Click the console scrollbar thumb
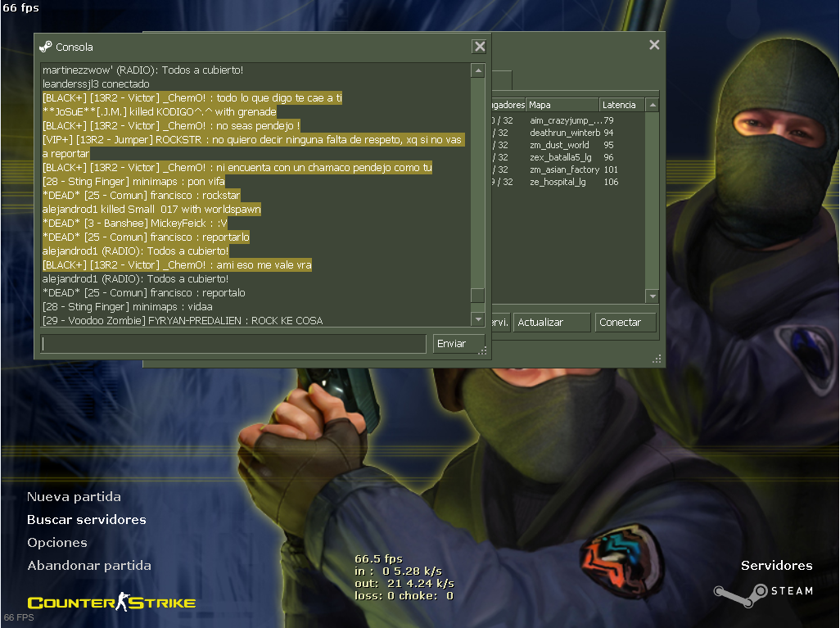The width and height of the screenshot is (840, 628). tap(477, 296)
